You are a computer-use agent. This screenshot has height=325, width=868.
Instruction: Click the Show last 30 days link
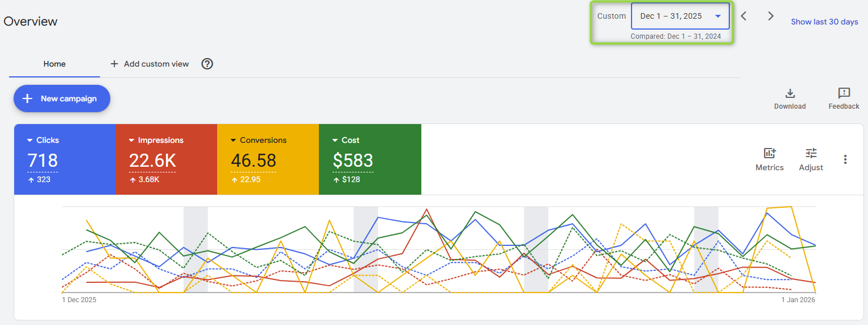824,22
